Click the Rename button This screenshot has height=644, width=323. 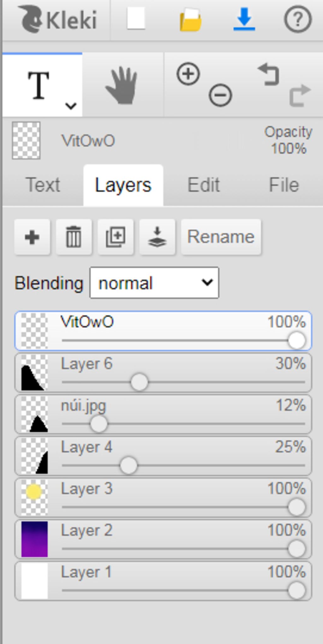pyautogui.click(x=221, y=237)
